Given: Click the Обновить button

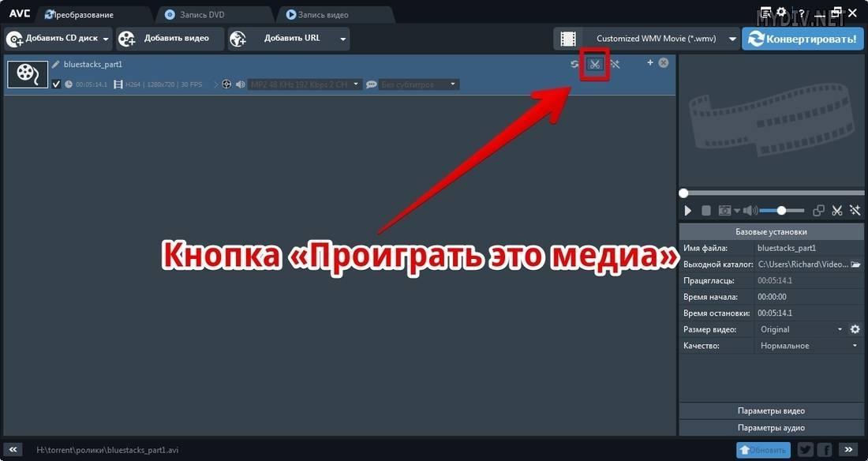Looking at the screenshot, I should tap(763, 450).
